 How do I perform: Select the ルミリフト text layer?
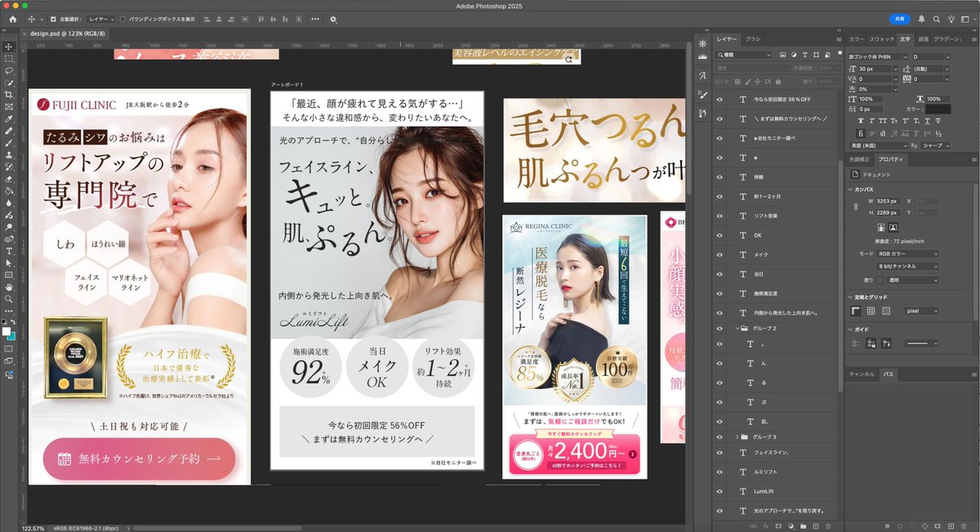pyautogui.click(x=778, y=472)
